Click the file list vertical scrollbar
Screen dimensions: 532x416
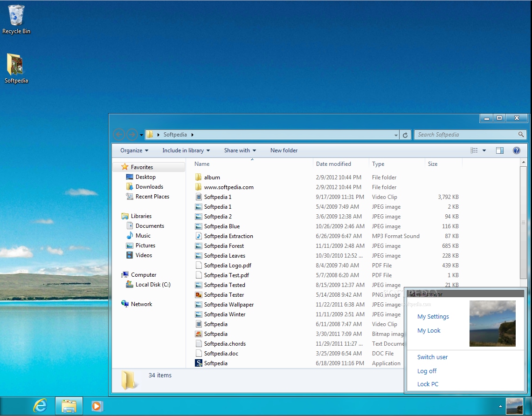[x=523, y=222]
